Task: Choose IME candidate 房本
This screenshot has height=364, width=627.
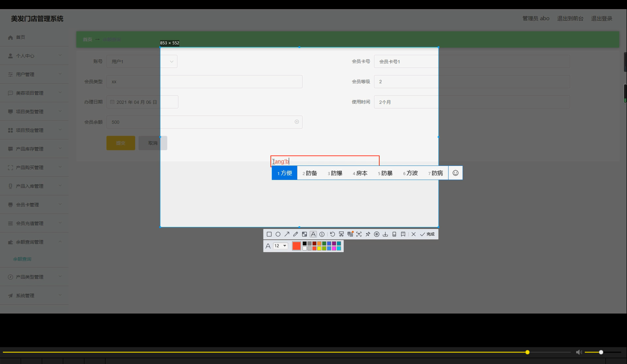Action: click(360, 173)
